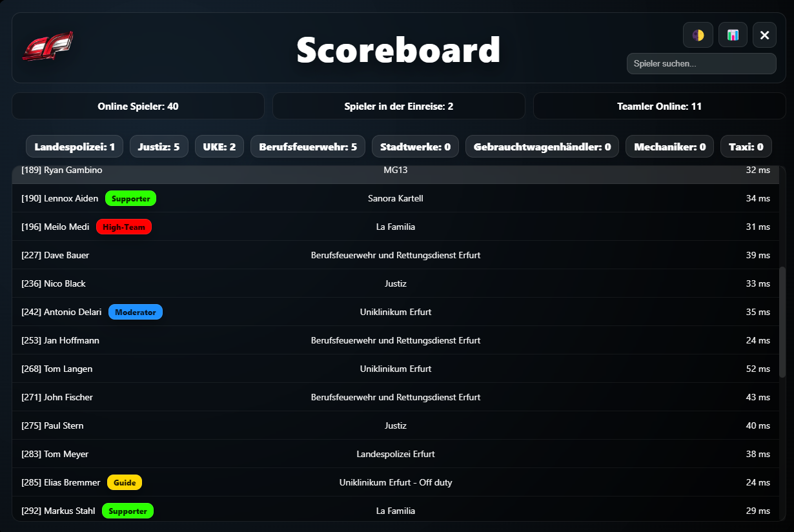Select player "[190] Lennox Aiden"

coord(395,198)
